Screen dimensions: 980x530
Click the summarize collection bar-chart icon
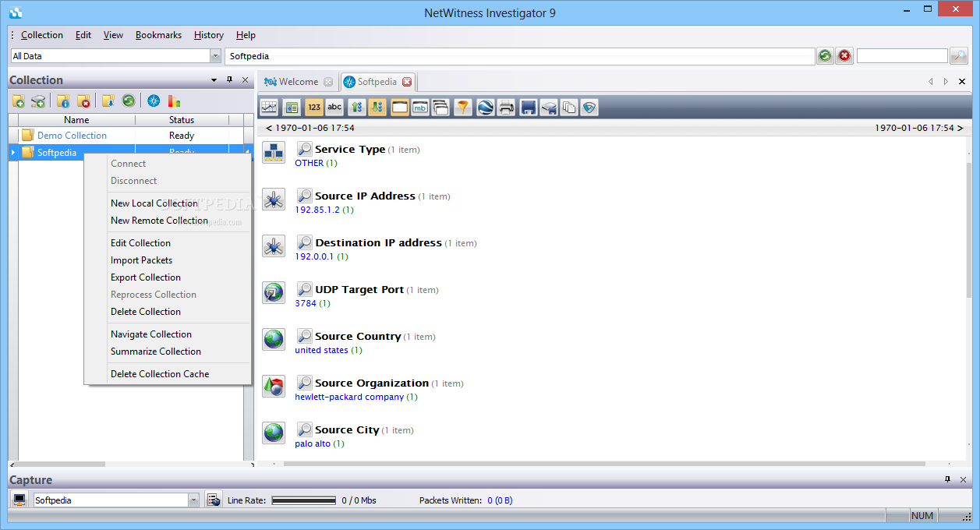pyautogui.click(x=174, y=101)
